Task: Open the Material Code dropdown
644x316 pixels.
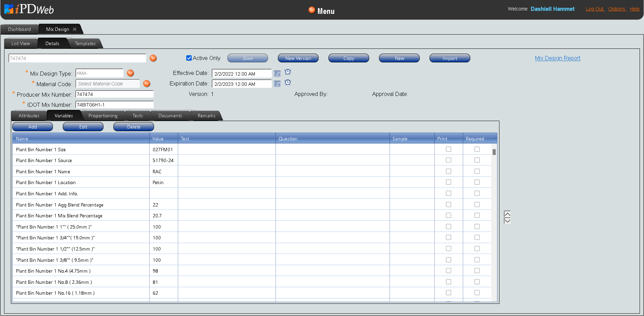Action: point(147,84)
